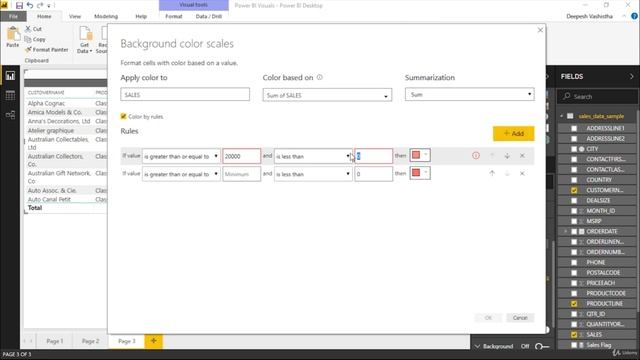The width and height of the screenshot is (640, 360).
Task: Go to Page 1 tab
Action: click(55, 341)
